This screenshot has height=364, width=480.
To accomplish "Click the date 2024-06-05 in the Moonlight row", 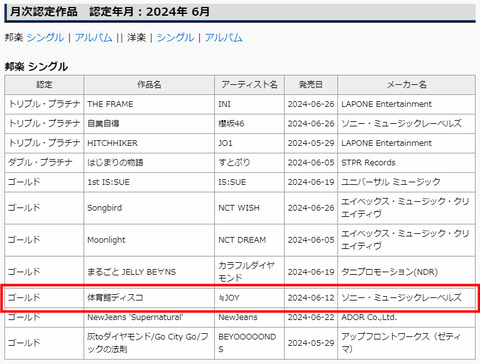I will pyautogui.click(x=311, y=240).
